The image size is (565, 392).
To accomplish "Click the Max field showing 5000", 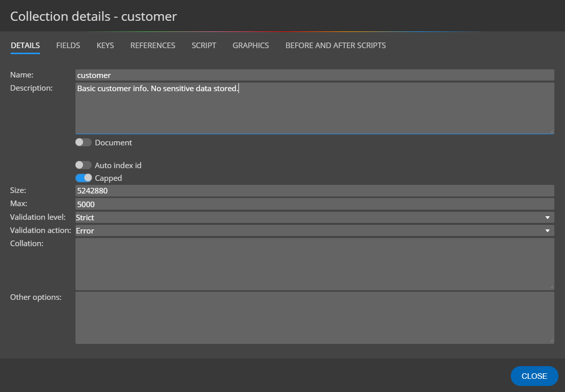I will [314, 204].
